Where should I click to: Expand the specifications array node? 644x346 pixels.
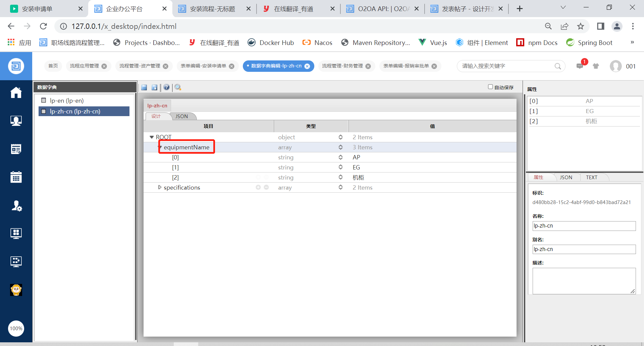click(x=160, y=187)
